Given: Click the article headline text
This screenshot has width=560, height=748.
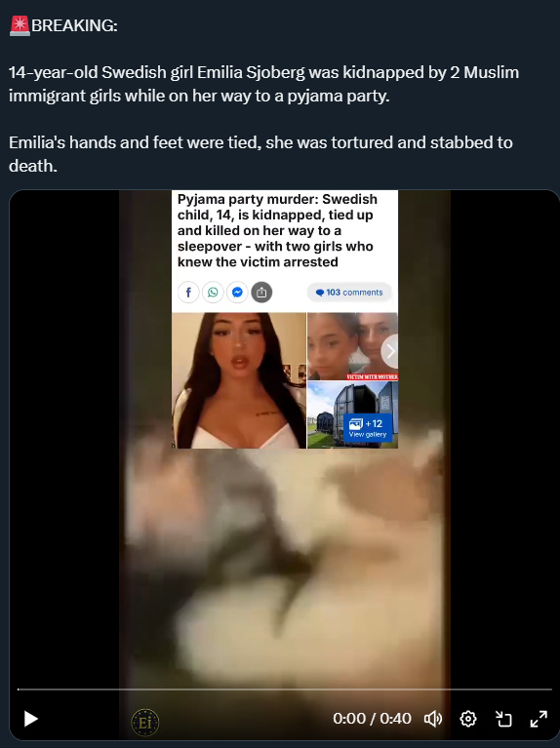Looking at the screenshot, I should click(x=277, y=230).
